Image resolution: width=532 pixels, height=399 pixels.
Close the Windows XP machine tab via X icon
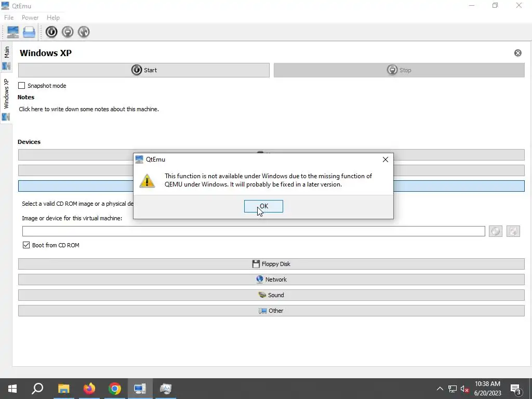click(x=518, y=53)
